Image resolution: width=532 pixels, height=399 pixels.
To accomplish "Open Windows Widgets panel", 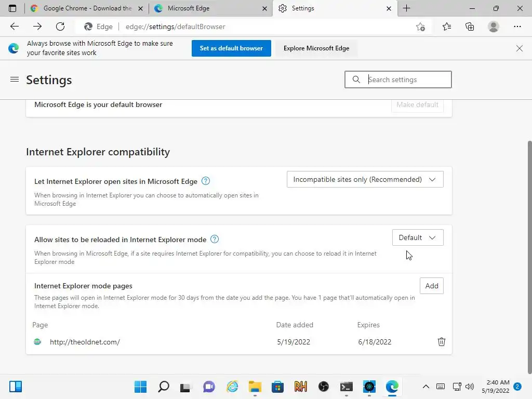I will (x=16, y=387).
